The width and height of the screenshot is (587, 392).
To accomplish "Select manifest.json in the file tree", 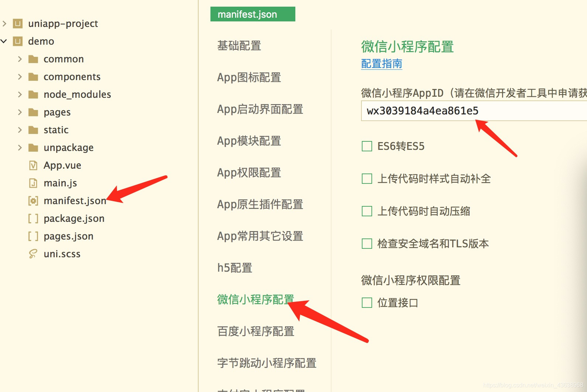I will tap(75, 201).
